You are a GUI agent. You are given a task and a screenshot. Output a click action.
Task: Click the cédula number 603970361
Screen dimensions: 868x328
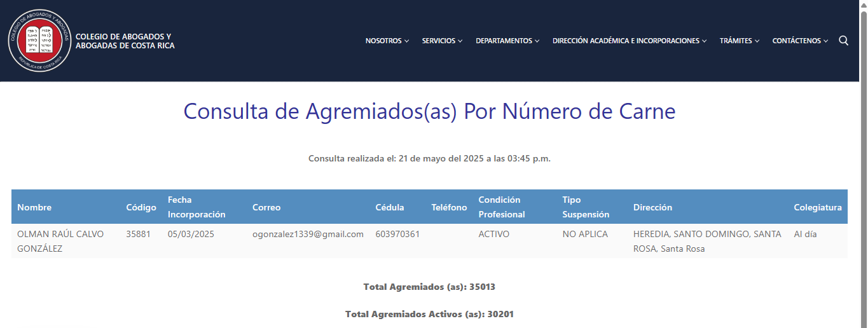pyautogui.click(x=397, y=234)
